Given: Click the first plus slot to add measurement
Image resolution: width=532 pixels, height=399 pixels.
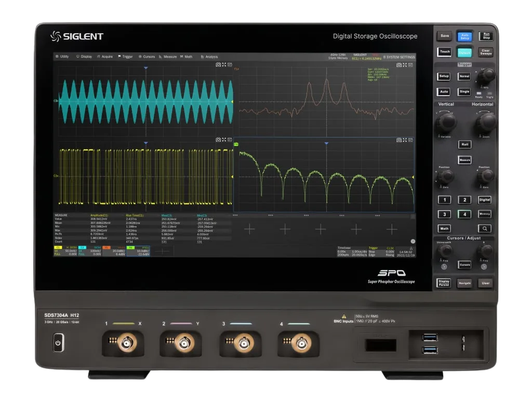Looking at the screenshot, I should 249,229.
